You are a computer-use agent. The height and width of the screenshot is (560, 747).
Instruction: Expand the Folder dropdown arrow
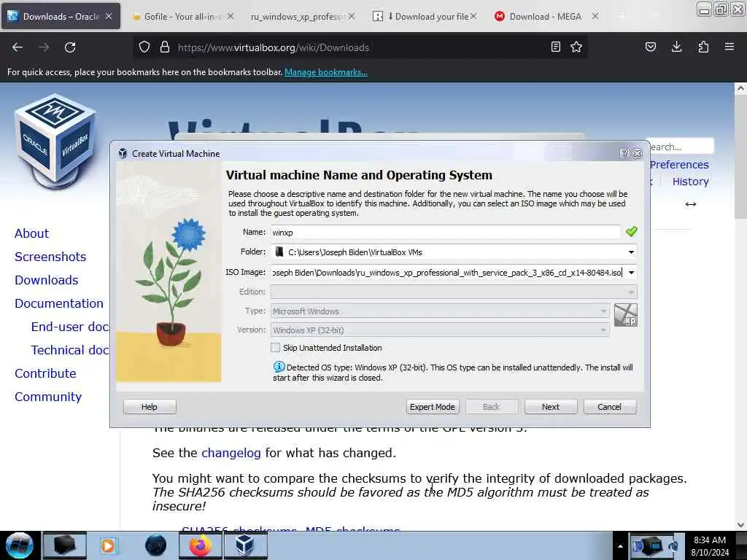click(631, 252)
